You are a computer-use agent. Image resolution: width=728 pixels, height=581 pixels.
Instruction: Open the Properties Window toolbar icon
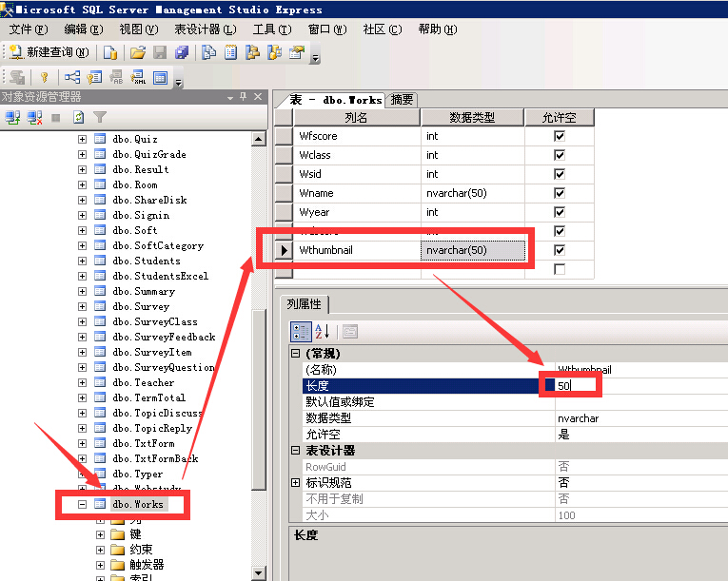pos(297,52)
